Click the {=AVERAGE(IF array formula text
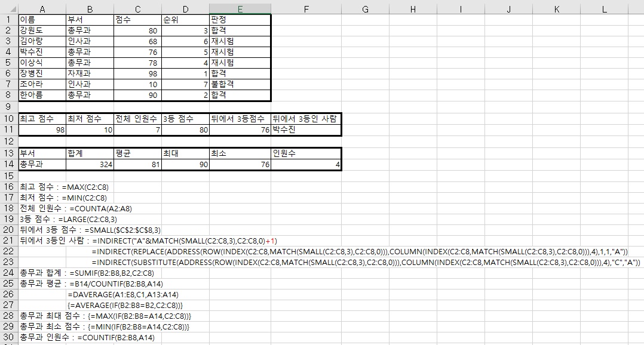 (x=125, y=305)
